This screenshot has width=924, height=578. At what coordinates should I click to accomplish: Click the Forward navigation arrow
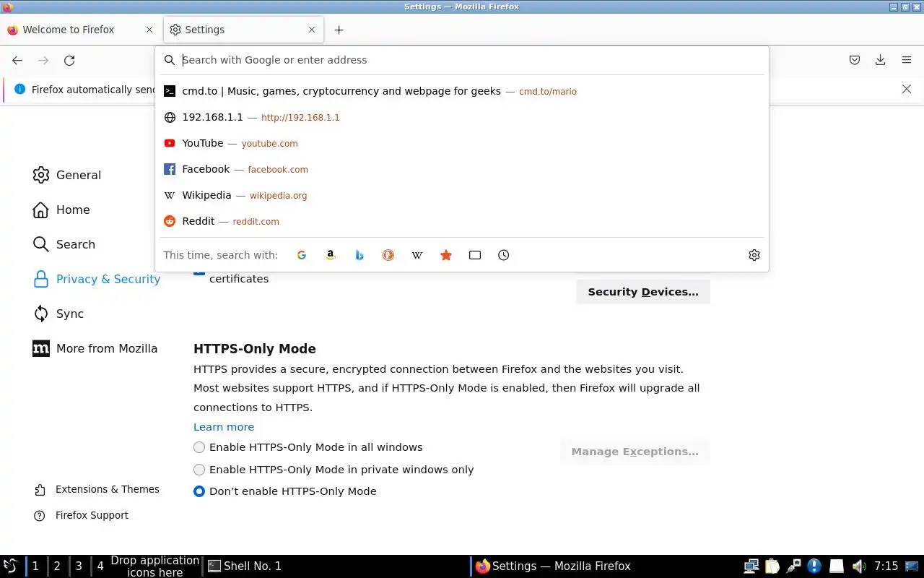coord(43,61)
